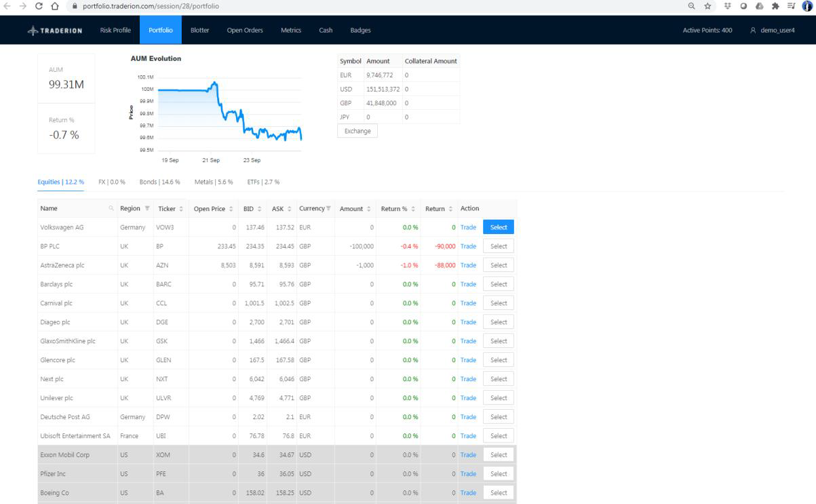Toggle Select for BP PLC row

point(499,246)
